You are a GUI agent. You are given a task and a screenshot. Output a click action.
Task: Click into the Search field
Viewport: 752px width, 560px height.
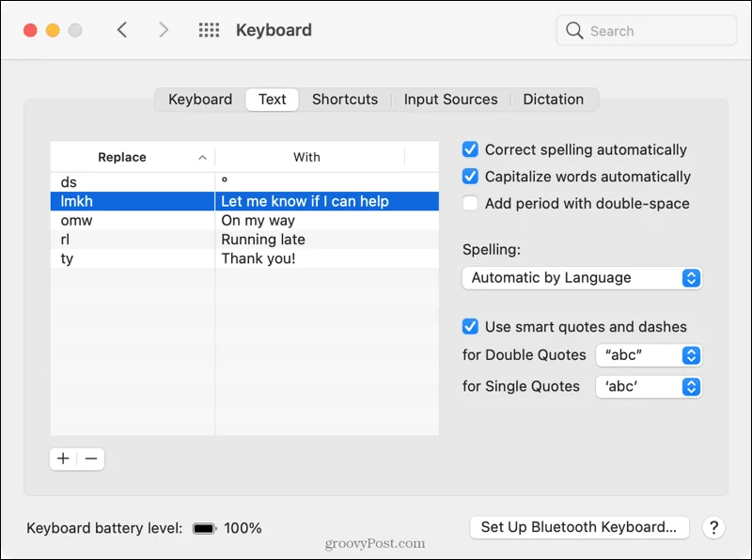[646, 31]
